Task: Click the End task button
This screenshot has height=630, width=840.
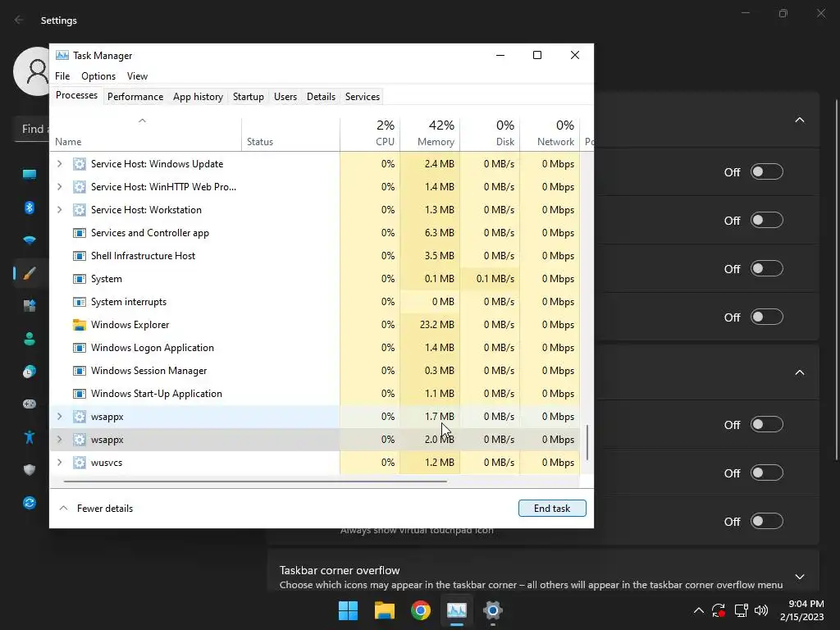Action: (x=552, y=509)
